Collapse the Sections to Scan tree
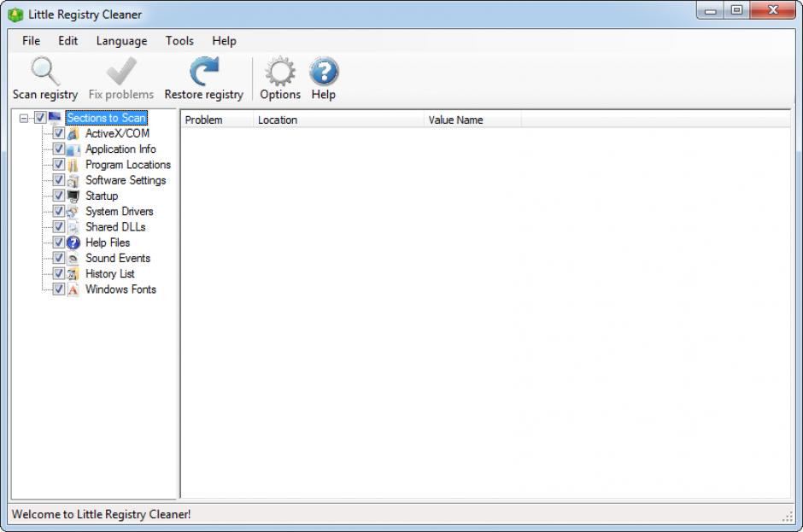Screen dimensions: 803x532 [x=24, y=119]
